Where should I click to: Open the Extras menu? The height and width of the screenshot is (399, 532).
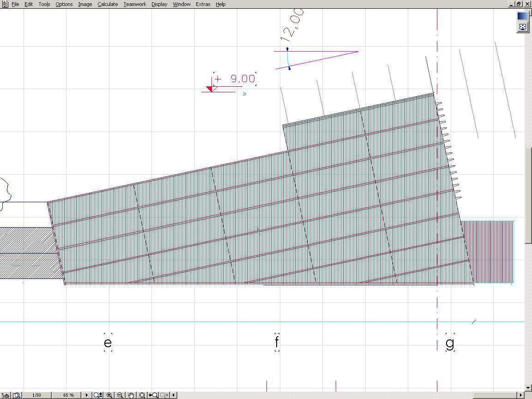click(x=203, y=4)
